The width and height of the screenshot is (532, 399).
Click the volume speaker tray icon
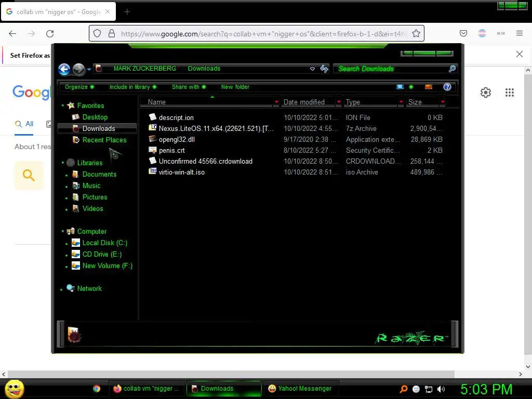tap(441, 389)
